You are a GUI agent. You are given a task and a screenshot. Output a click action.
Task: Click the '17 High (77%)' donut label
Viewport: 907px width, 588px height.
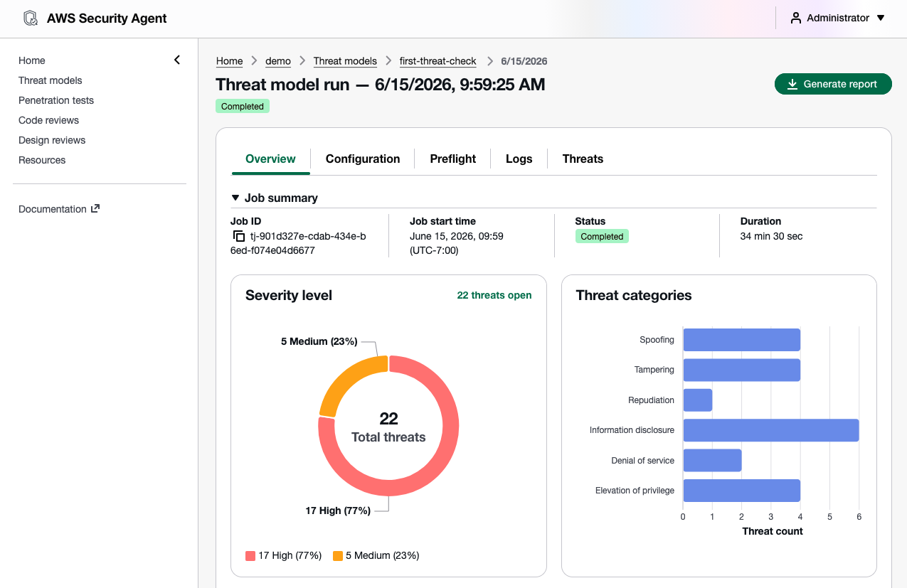click(338, 511)
